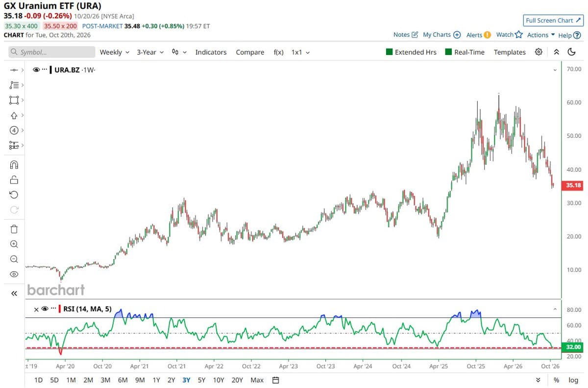Select the magnet snap tool
The image size is (588, 388).
click(14, 165)
